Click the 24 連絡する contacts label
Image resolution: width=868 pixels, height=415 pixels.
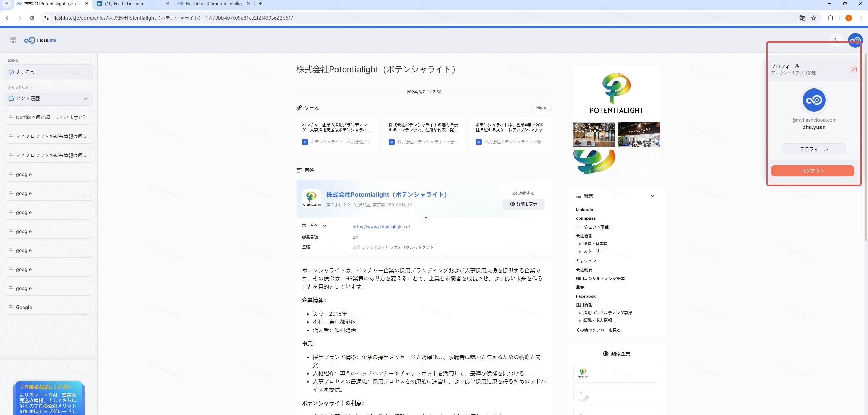523,193
